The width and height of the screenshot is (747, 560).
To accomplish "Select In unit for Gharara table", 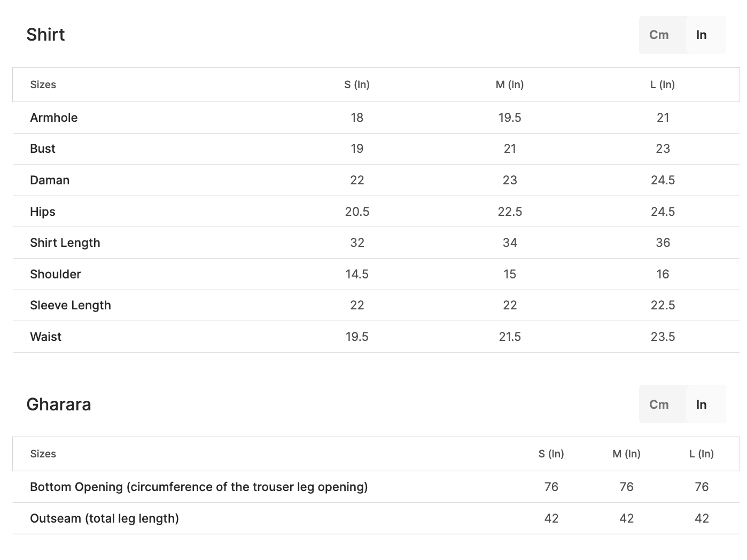I will (x=702, y=405).
